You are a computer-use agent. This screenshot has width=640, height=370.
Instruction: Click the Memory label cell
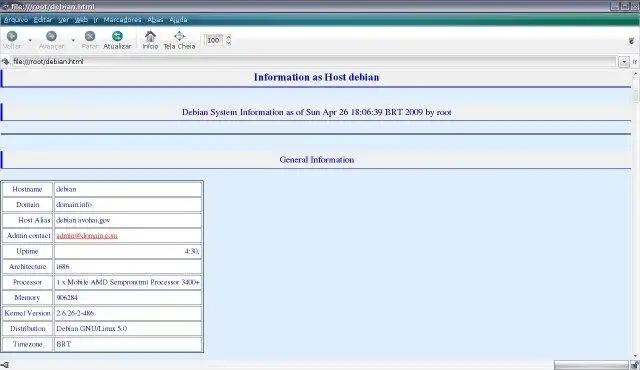click(x=27, y=298)
